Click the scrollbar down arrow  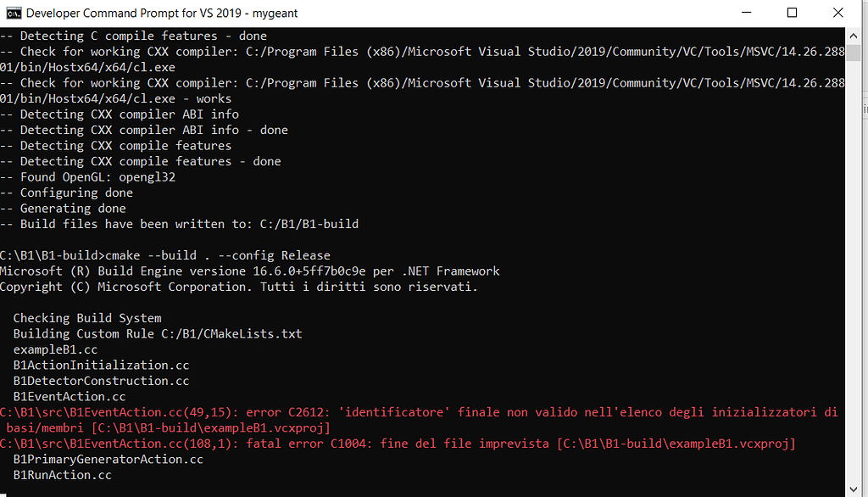(854, 490)
